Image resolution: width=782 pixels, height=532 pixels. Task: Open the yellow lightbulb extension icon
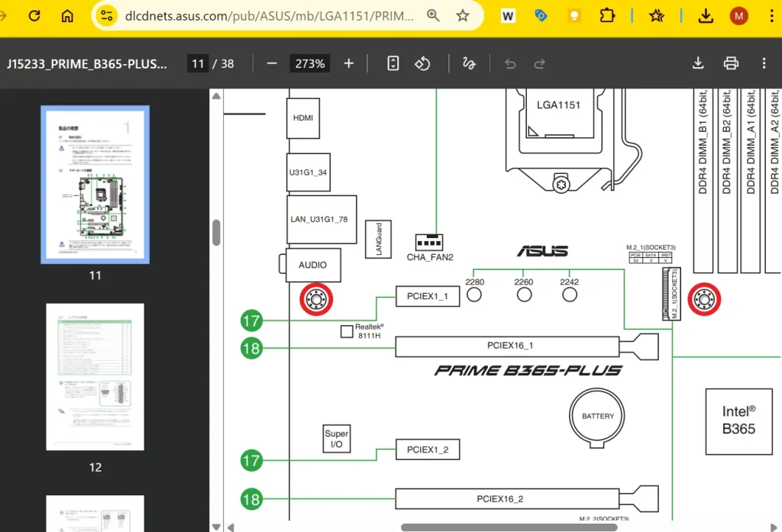coord(574,16)
